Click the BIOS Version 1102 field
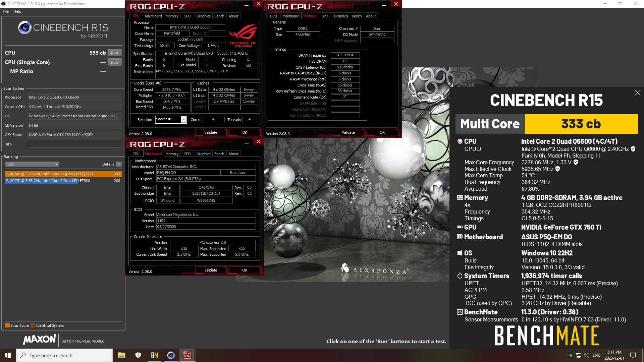The width and height of the screenshot is (644, 362). [206, 221]
